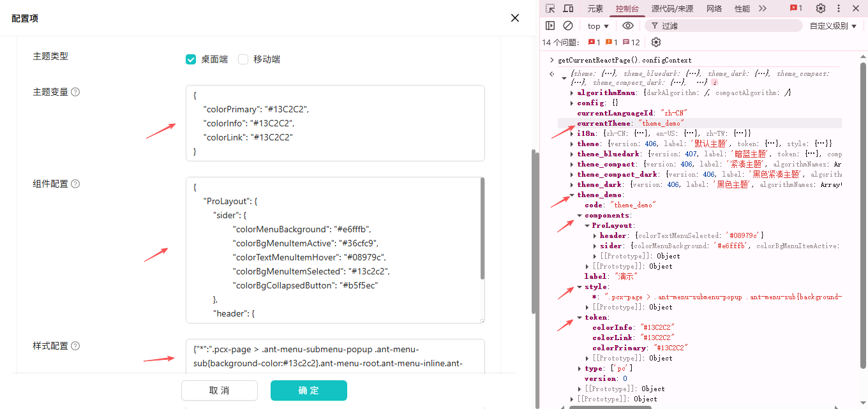Show the console sidebar panel icon
This screenshot has height=409, width=868.
(x=550, y=26)
